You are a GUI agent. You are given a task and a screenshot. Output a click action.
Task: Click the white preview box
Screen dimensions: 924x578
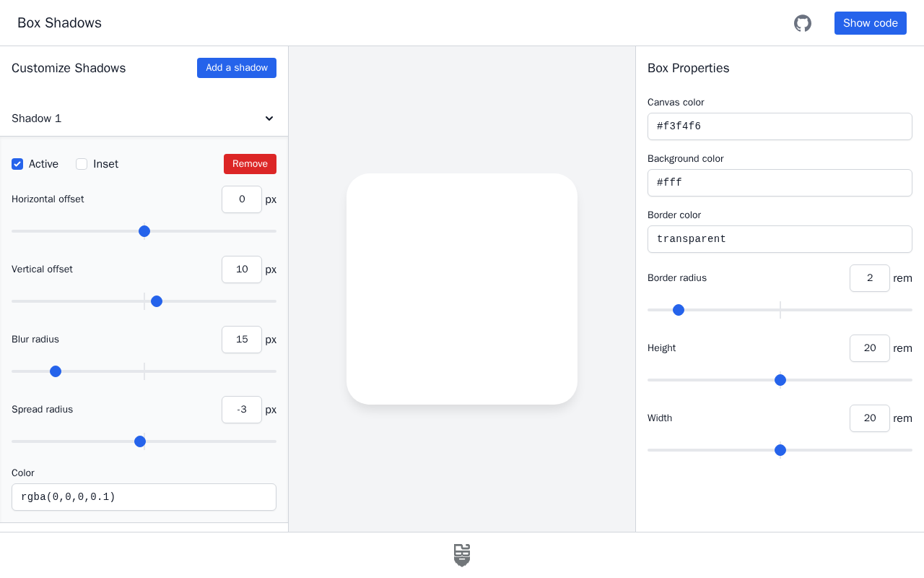click(462, 289)
